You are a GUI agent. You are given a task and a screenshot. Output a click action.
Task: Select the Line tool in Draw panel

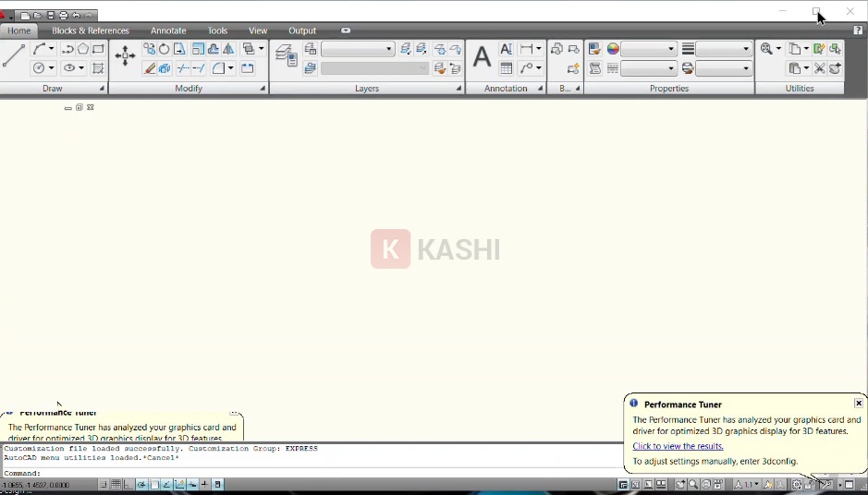tap(13, 55)
